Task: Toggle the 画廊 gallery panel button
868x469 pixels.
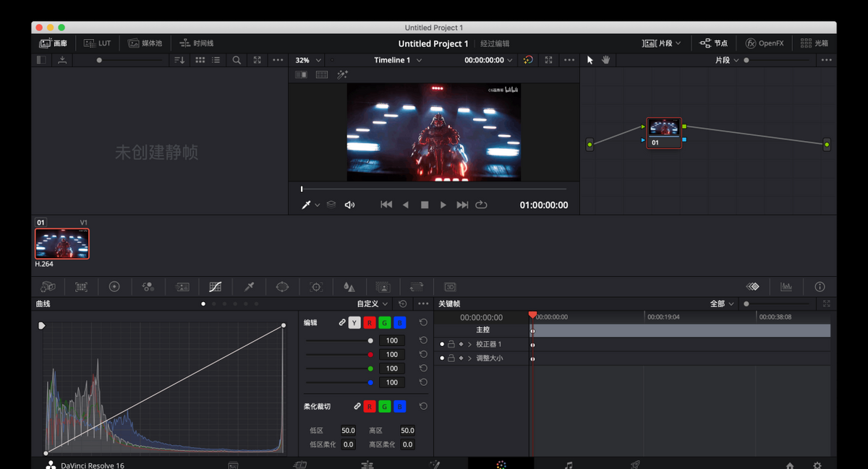Action: coord(53,43)
